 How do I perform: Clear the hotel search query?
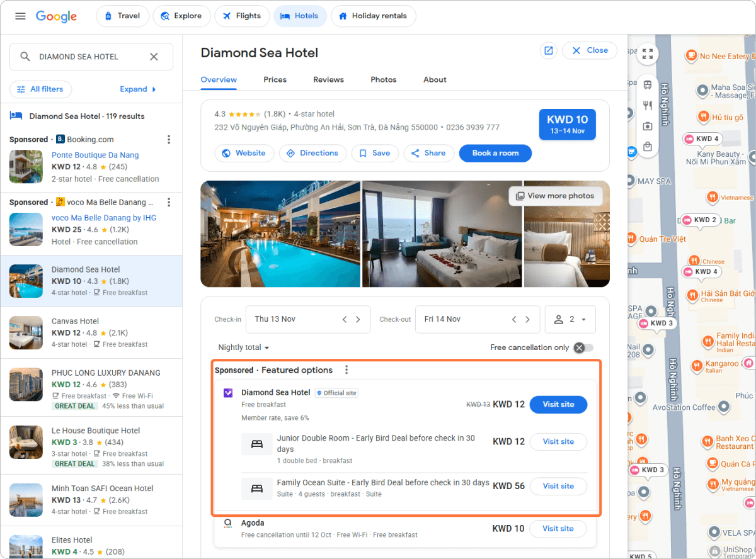154,56
